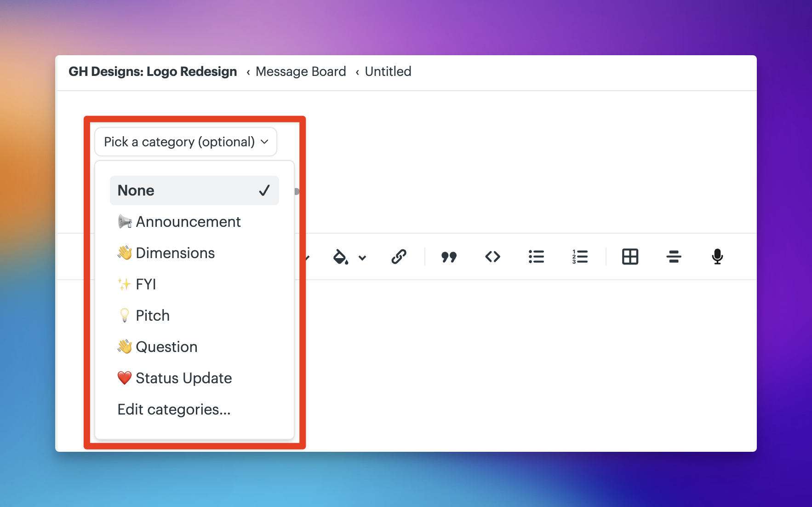Open the Pick a category dropdown
This screenshot has height=507, width=812.
click(x=186, y=142)
